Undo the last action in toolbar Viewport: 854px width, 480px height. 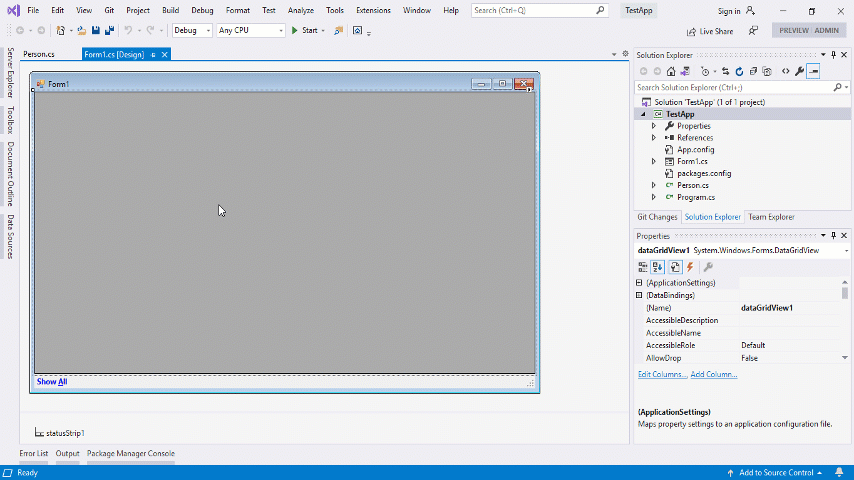128,31
